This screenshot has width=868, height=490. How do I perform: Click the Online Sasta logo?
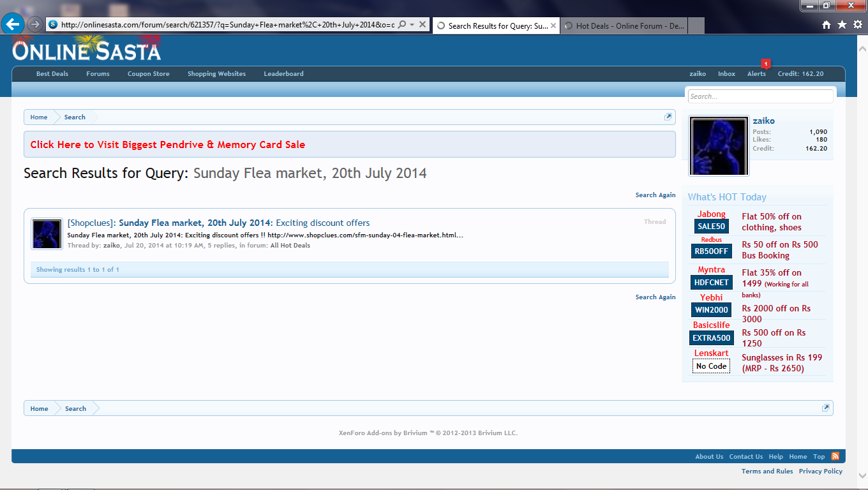86,48
